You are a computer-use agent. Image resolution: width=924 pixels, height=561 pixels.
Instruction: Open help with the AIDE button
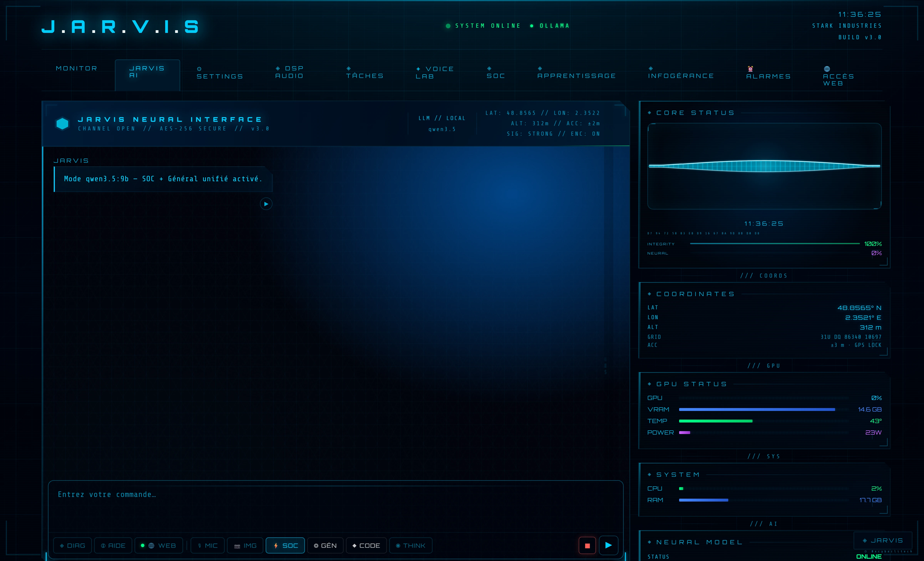pos(113,546)
